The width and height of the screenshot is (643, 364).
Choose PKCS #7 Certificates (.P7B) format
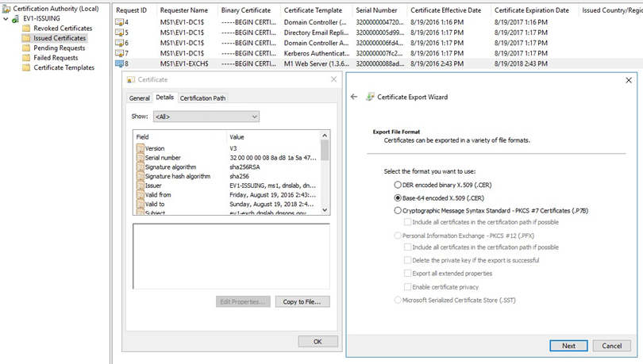click(398, 211)
